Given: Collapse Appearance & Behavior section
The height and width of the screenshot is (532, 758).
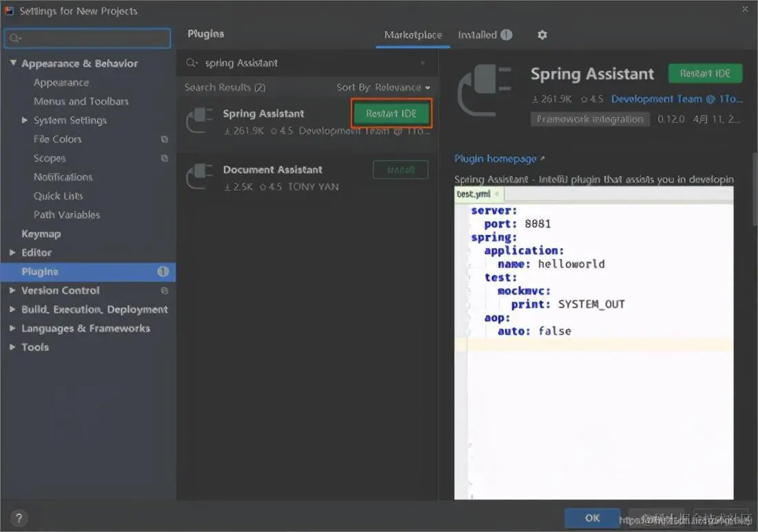Looking at the screenshot, I should tap(13, 63).
